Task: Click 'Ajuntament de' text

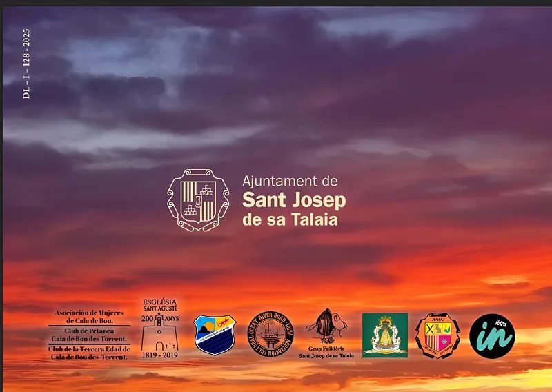Action: pyautogui.click(x=290, y=181)
